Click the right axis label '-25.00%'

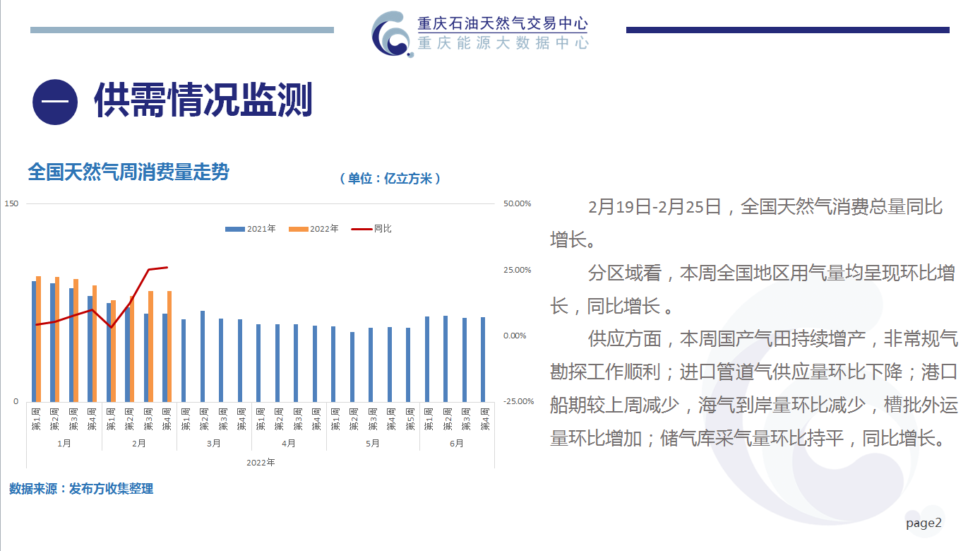coord(518,401)
